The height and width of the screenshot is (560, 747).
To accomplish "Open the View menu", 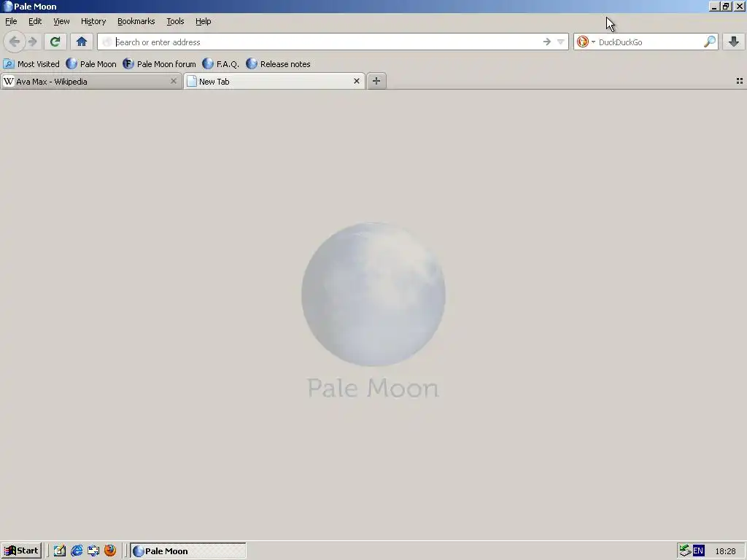I will click(x=61, y=21).
